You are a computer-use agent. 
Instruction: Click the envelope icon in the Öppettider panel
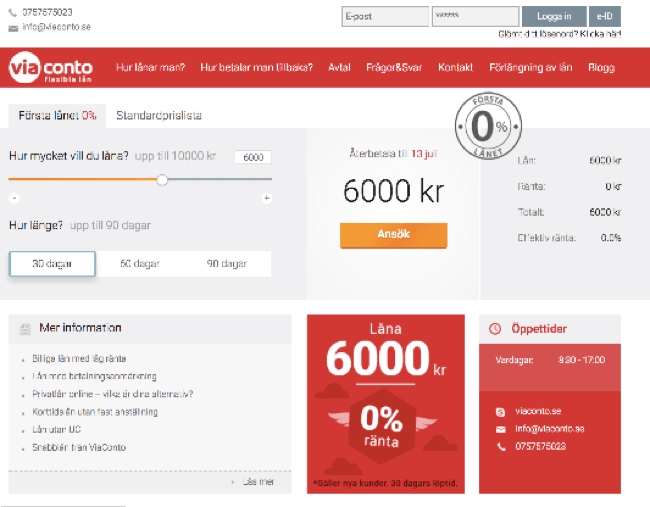(501, 429)
